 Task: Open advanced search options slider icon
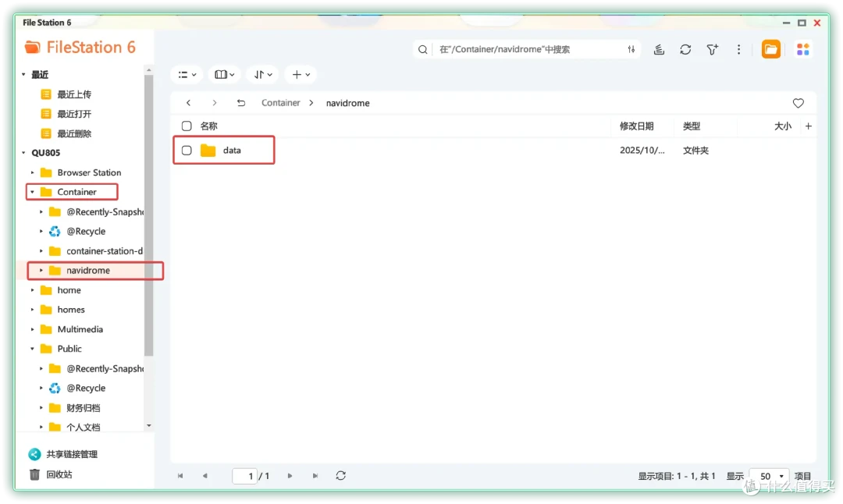pos(631,49)
